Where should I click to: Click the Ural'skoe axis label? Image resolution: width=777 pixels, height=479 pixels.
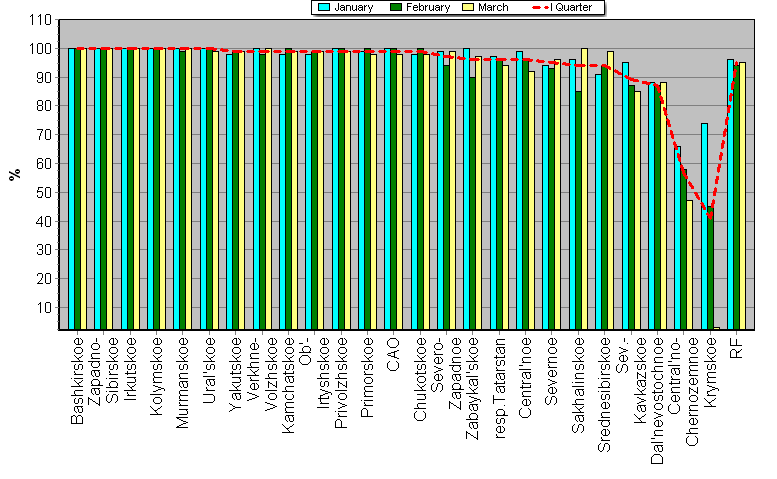[209, 371]
